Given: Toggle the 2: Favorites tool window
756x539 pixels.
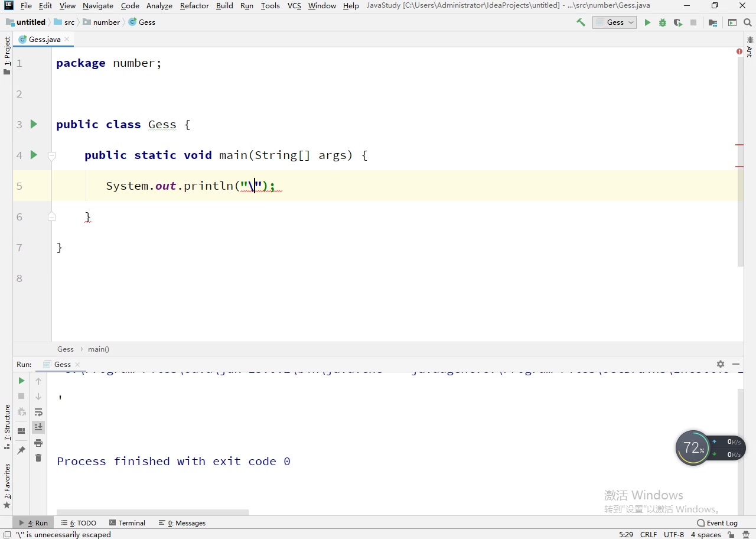Looking at the screenshot, I should pos(7,486).
